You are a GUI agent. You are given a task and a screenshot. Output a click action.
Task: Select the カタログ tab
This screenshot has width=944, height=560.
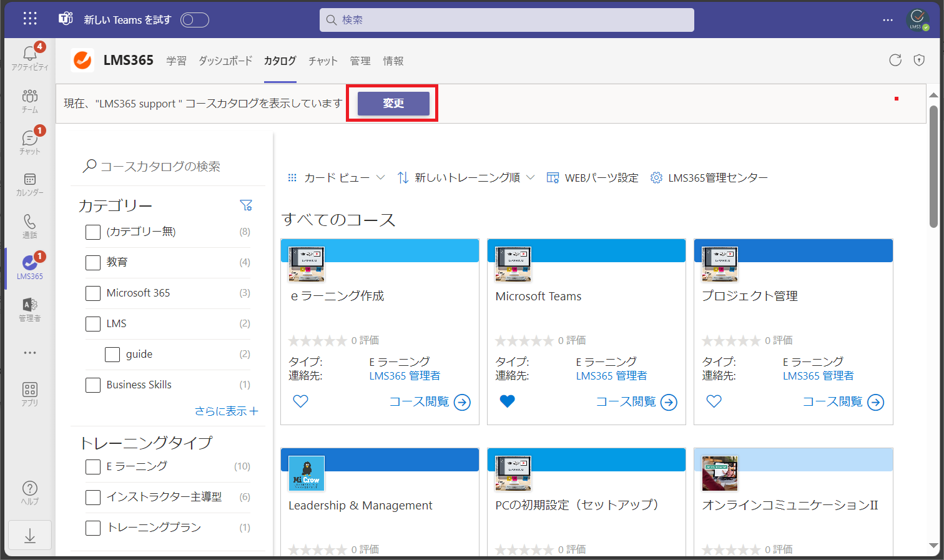pyautogui.click(x=280, y=61)
